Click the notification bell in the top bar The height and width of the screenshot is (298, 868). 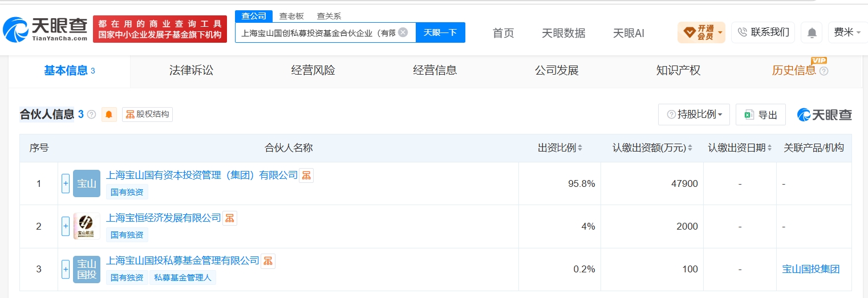pos(812,32)
